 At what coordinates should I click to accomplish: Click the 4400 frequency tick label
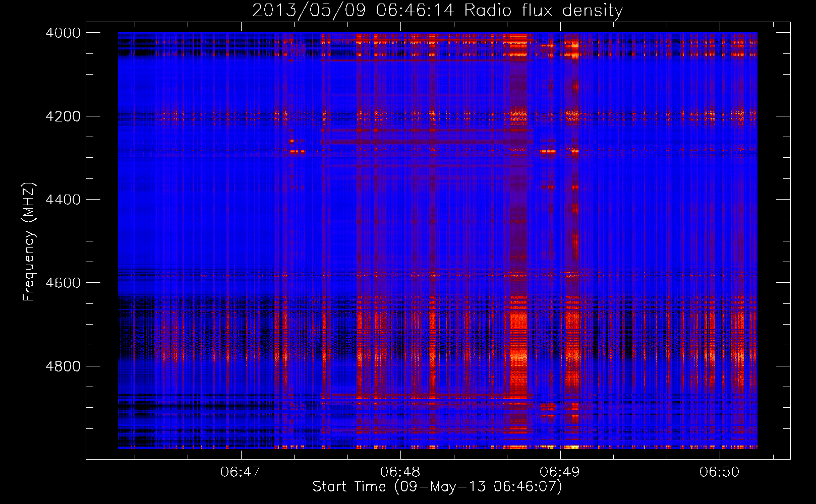(63, 200)
